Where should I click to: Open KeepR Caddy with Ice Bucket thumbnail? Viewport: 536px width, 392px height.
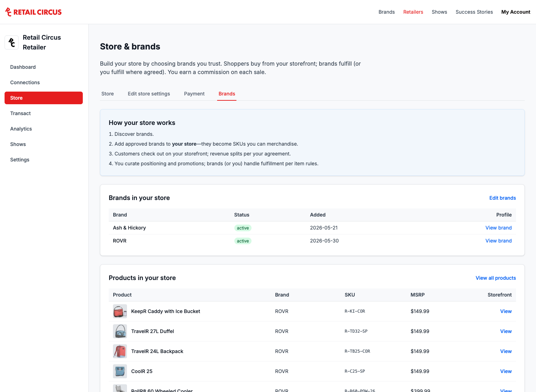pyautogui.click(x=120, y=311)
